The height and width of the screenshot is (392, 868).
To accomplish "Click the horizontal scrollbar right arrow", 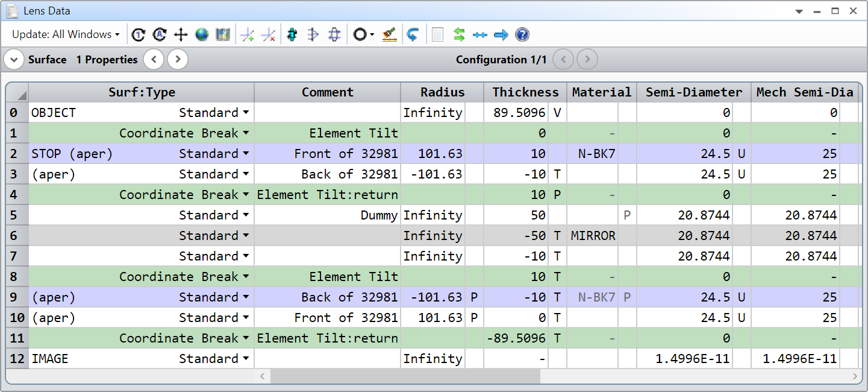I will tap(855, 376).
